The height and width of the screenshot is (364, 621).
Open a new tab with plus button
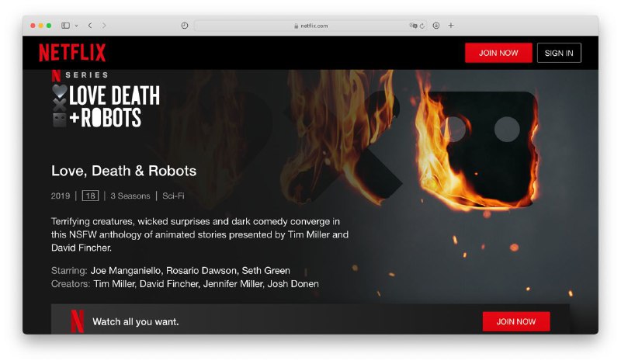tap(451, 26)
